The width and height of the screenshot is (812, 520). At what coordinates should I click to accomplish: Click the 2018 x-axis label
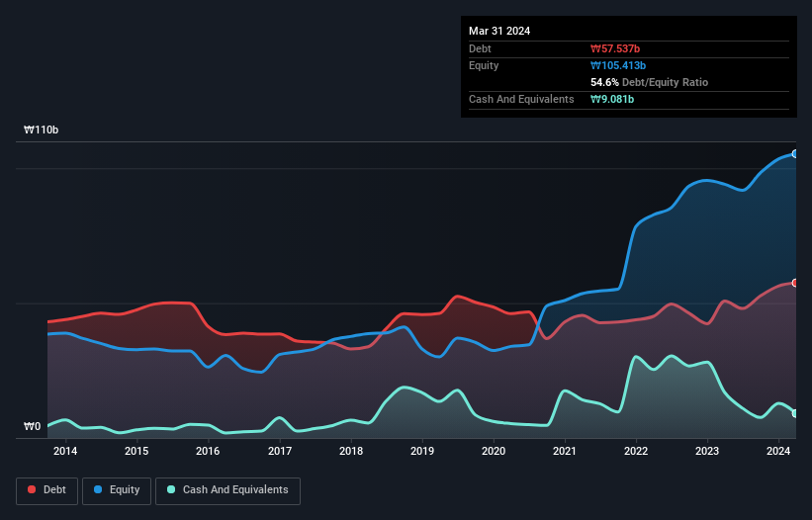click(351, 451)
